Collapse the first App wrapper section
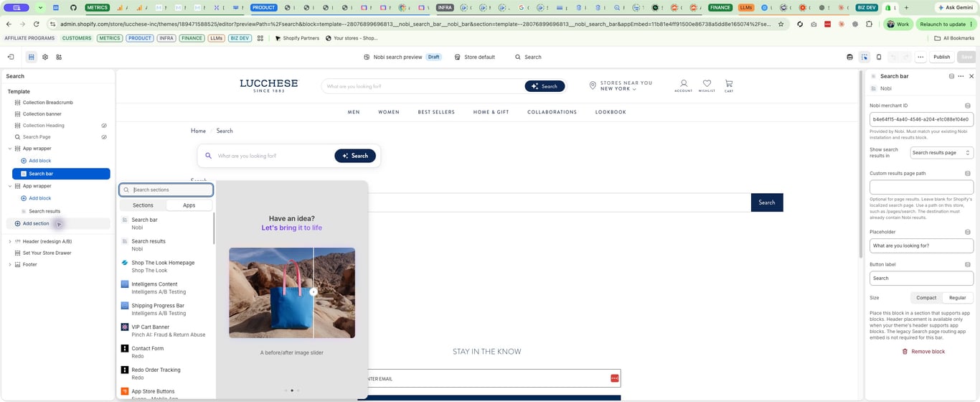The width and height of the screenshot is (980, 402). (x=10, y=149)
